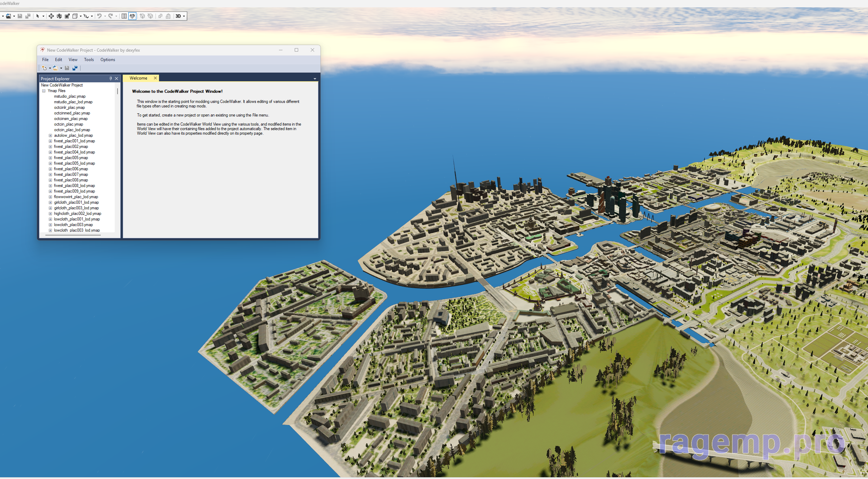This screenshot has height=479, width=868.
Task: Click the Copy icon in main toolbar
Action: point(160,16)
